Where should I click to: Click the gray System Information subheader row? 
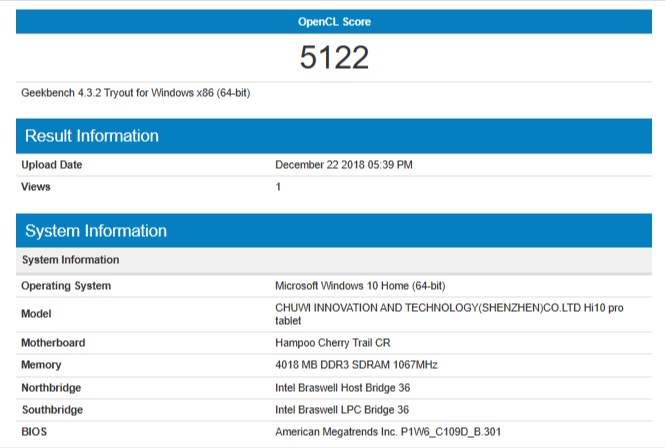pyautogui.click(x=334, y=260)
